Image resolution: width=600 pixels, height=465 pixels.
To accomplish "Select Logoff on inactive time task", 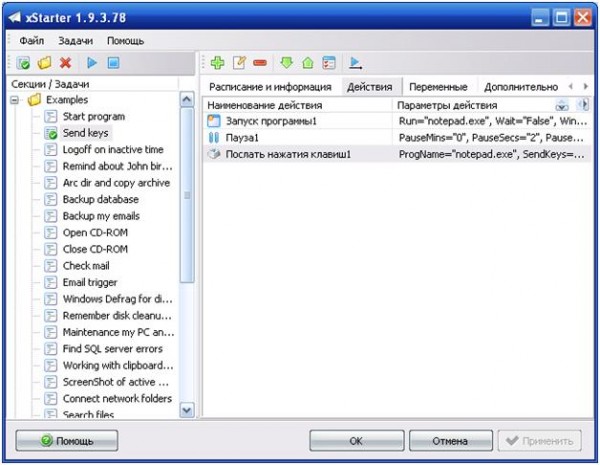I will pos(113,150).
